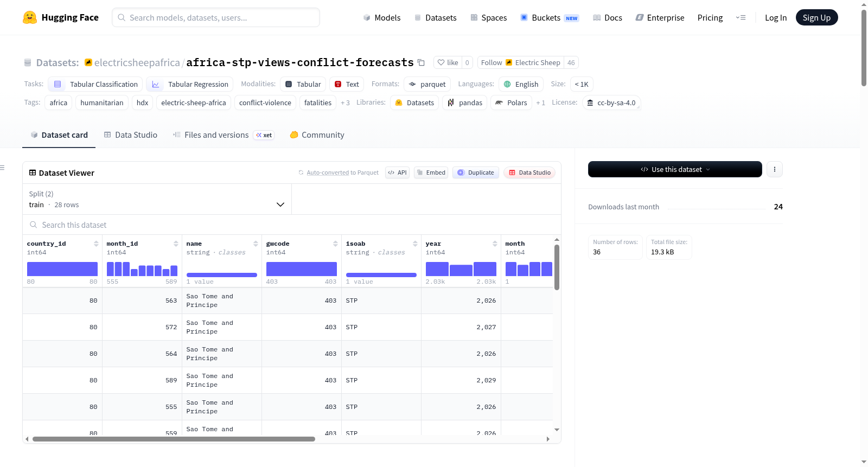The width and height of the screenshot is (868, 467).
Task: Focus the Search models, datasets, users field
Action: coord(216,17)
